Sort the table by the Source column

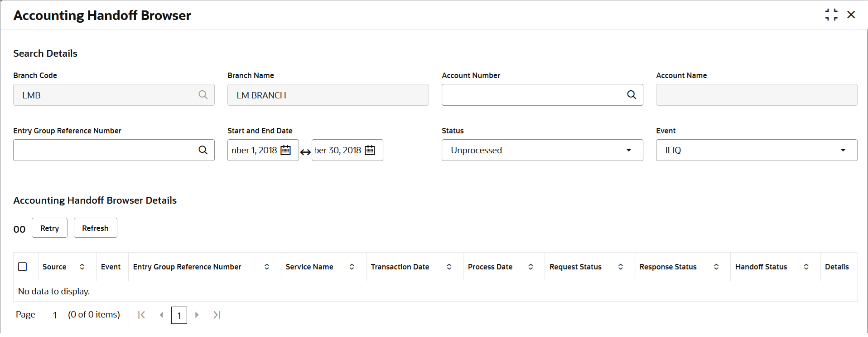pyautogui.click(x=82, y=267)
